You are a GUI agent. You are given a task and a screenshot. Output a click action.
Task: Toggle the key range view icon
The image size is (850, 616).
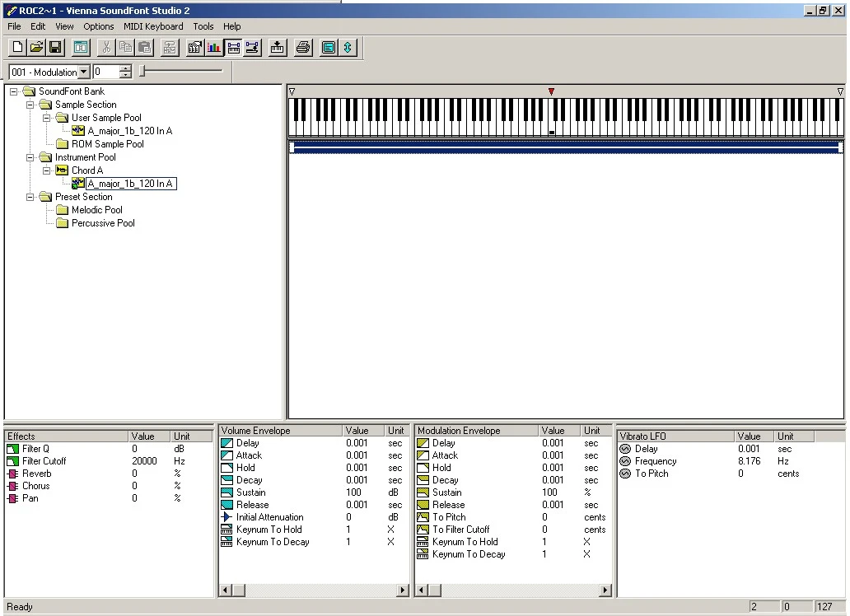tap(234, 48)
